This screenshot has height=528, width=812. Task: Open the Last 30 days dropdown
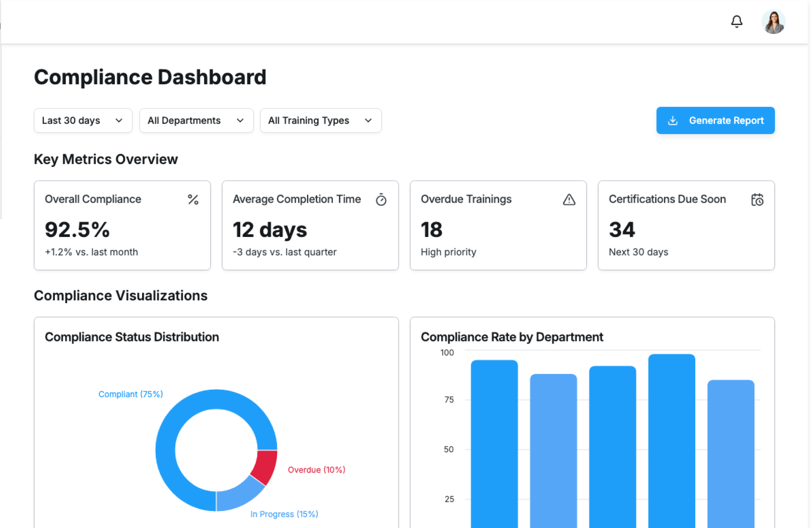click(83, 121)
